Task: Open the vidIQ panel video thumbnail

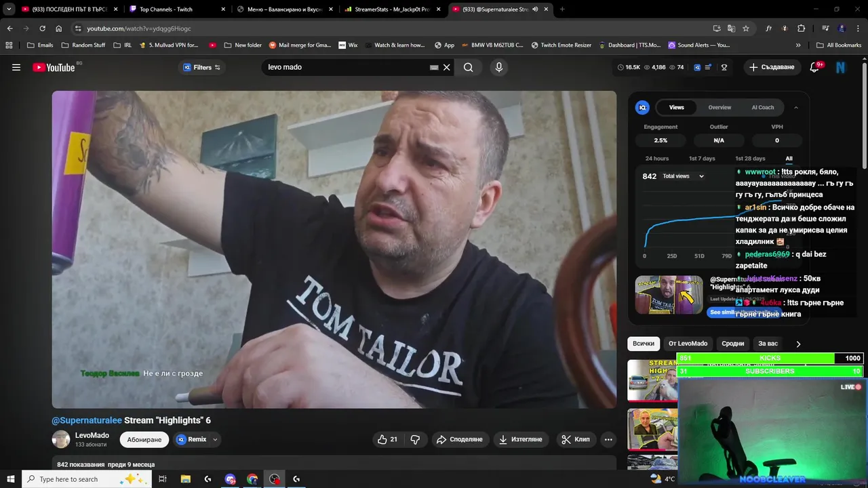Action: click(669, 295)
